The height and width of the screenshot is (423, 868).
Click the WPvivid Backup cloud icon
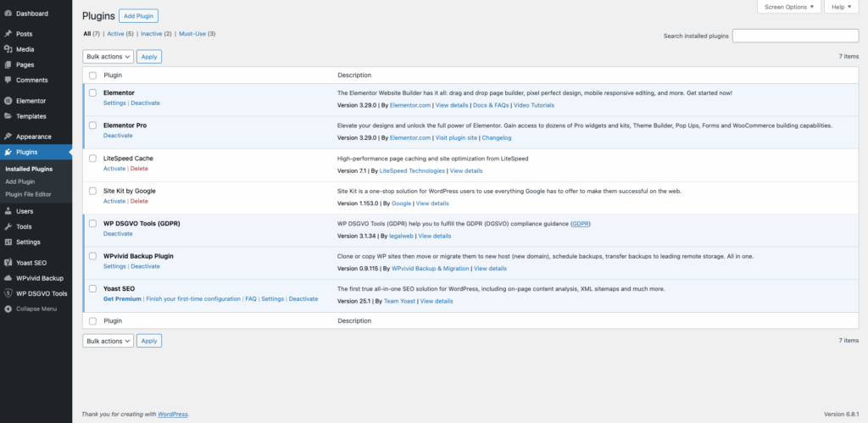pos(8,278)
